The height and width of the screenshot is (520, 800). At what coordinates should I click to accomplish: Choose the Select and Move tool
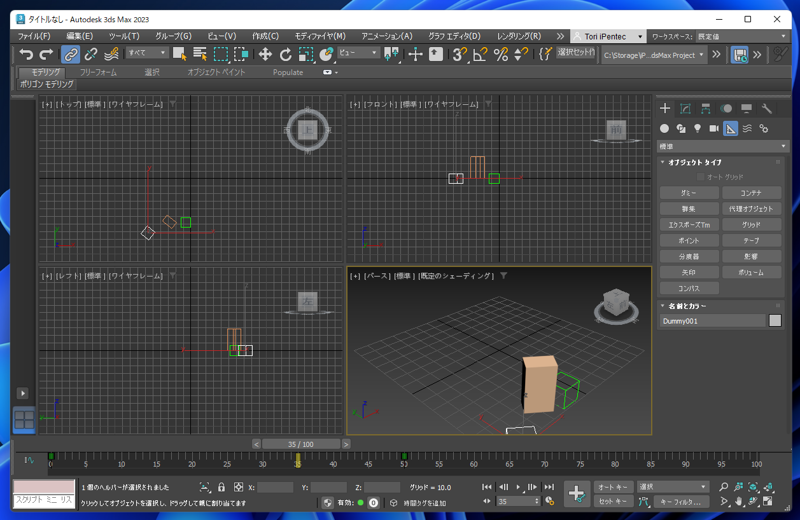(x=265, y=54)
